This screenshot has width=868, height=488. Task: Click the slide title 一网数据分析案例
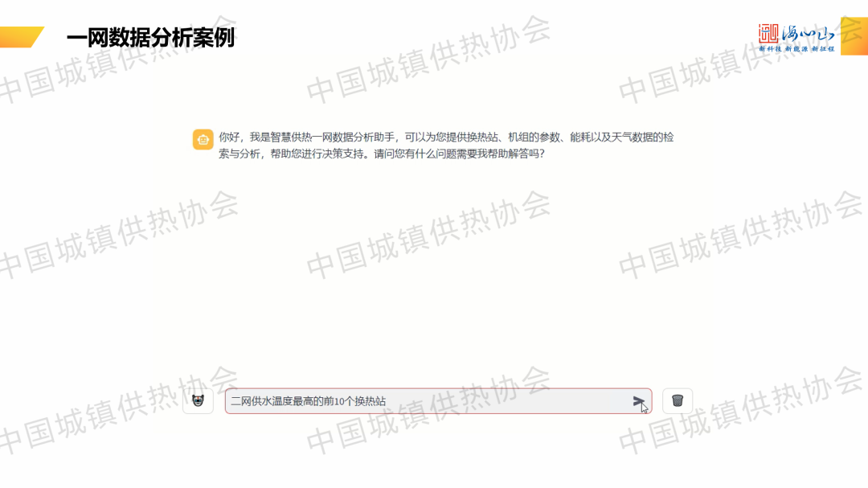point(150,37)
